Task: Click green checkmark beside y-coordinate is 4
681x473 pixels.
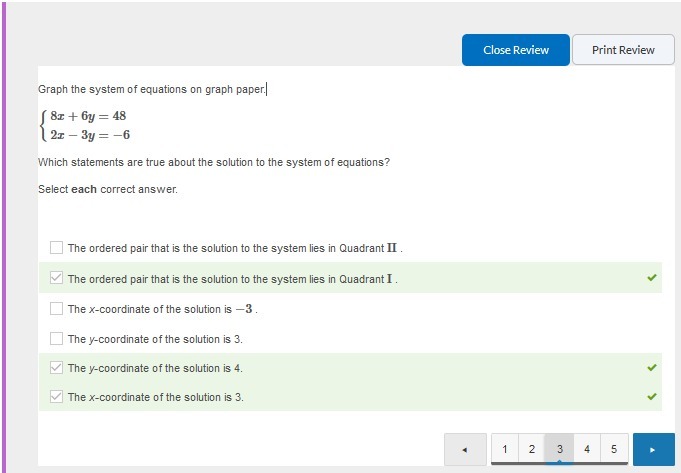Action: pos(651,367)
